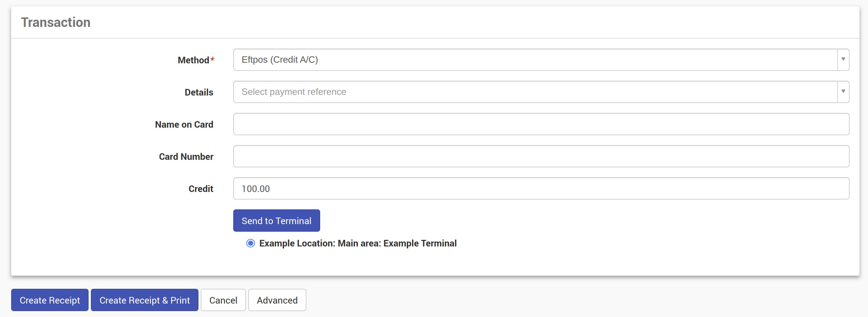The image size is (868, 317).
Task: Open the Select payment reference combo box
Action: [541, 92]
